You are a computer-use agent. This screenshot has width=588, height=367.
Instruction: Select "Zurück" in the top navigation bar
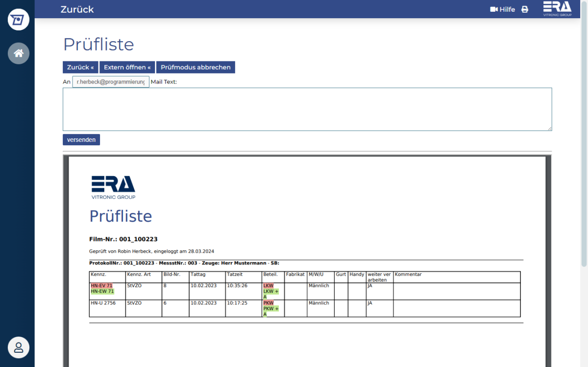pos(77,9)
